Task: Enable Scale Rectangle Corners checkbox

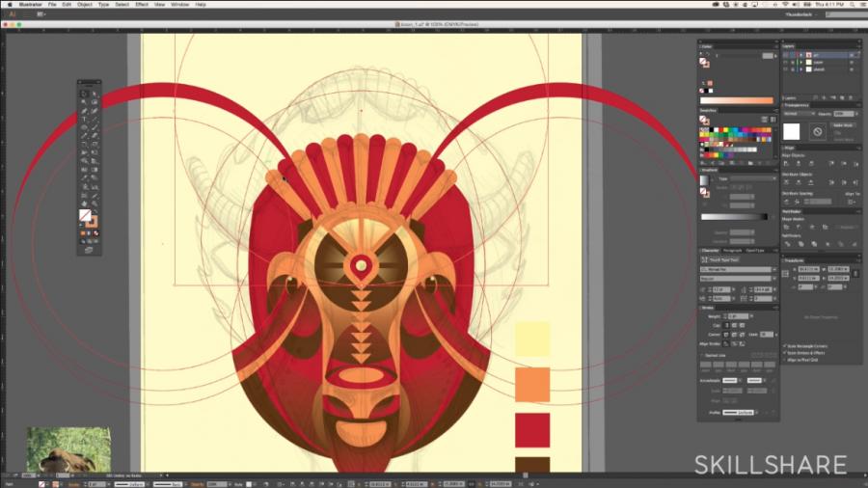Action: tap(785, 345)
